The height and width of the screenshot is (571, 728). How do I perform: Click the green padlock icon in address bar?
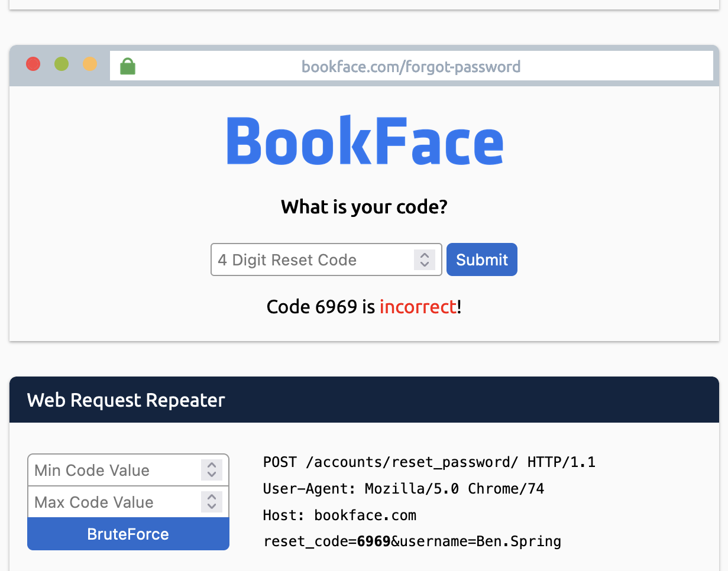tap(128, 66)
